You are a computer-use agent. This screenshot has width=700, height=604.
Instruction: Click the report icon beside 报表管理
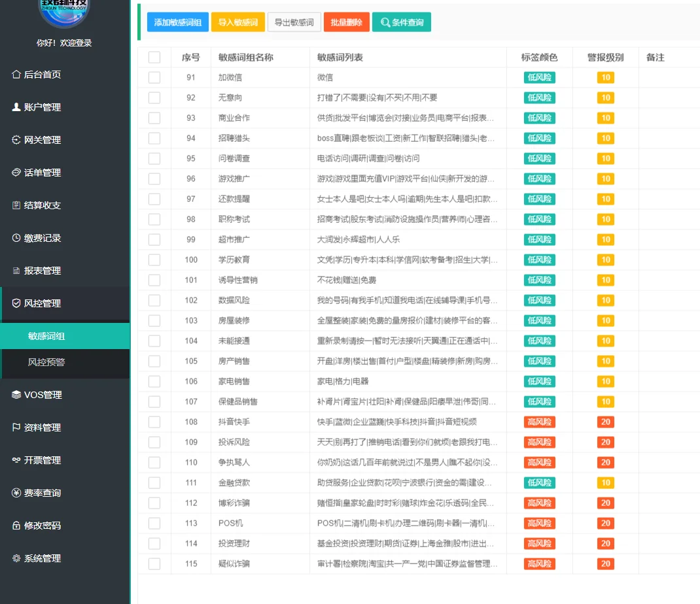(16, 271)
